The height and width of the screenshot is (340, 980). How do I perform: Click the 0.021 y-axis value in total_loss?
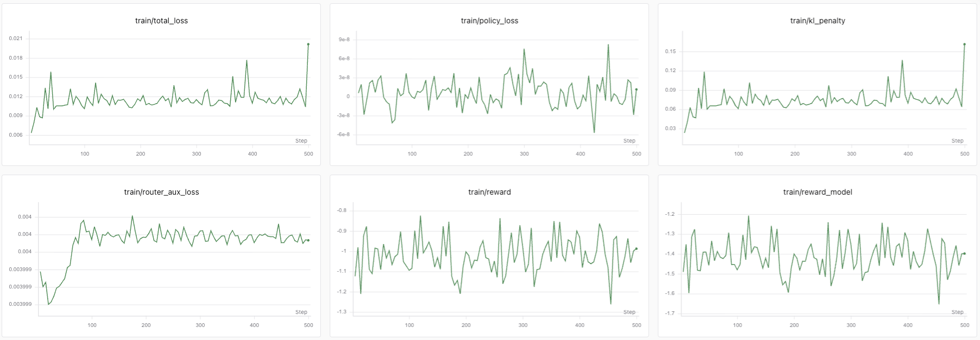click(16, 39)
